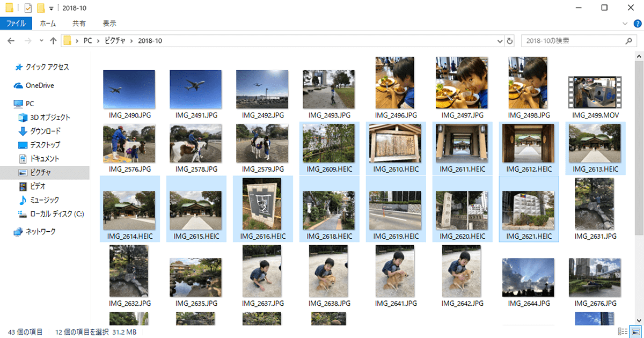Viewport: 644px width, 338px height.
Task: Click the IMG_2620.HEIC file name
Action: 462,237
